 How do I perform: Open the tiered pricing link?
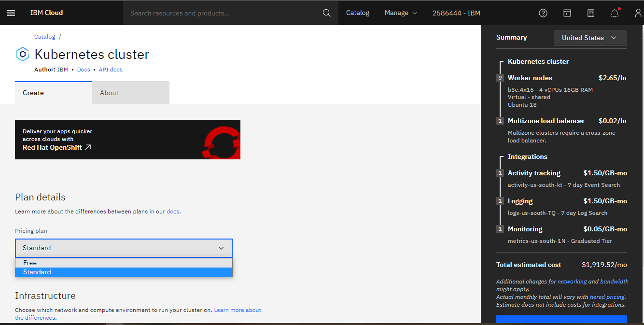point(607,297)
